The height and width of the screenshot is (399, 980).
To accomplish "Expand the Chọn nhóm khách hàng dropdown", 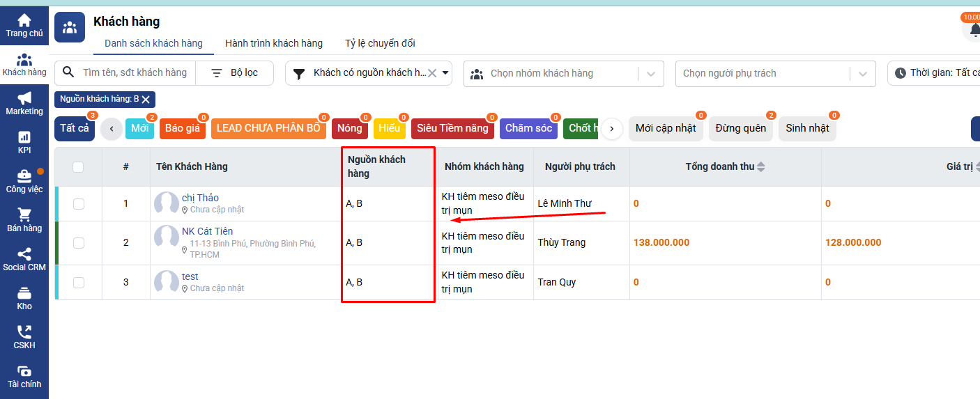I will pyautogui.click(x=651, y=74).
